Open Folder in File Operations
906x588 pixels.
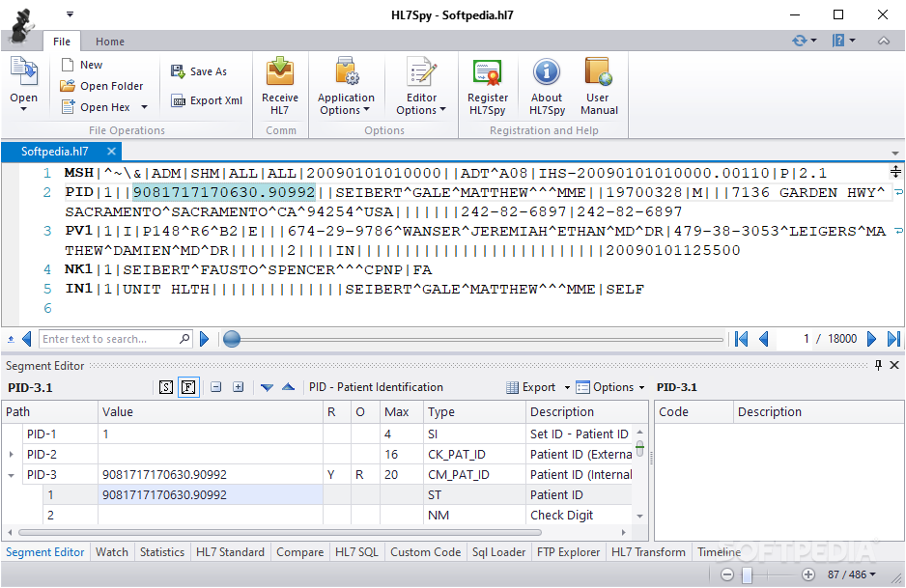101,86
